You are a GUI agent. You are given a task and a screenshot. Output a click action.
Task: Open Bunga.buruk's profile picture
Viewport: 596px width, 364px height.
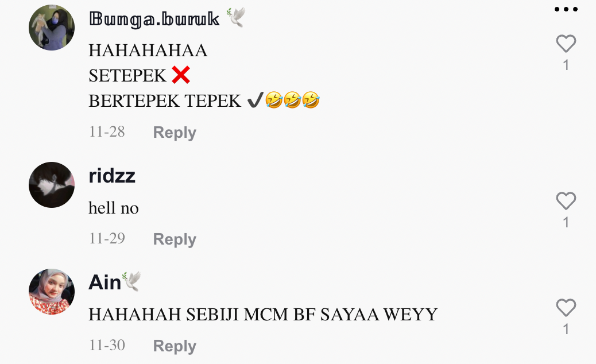tap(52, 28)
